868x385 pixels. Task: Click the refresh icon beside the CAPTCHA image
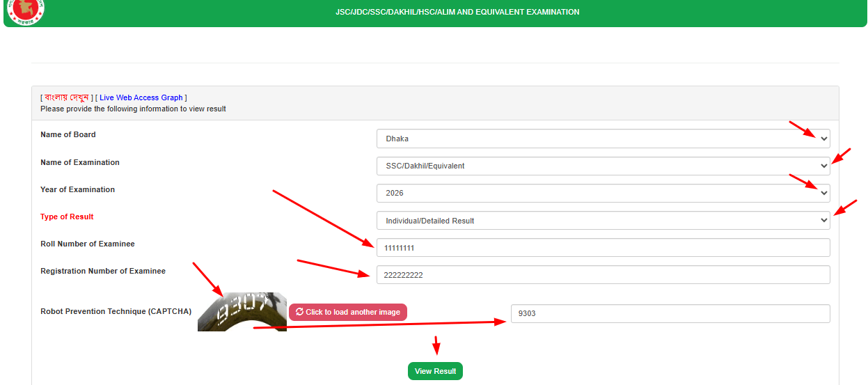click(299, 312)
